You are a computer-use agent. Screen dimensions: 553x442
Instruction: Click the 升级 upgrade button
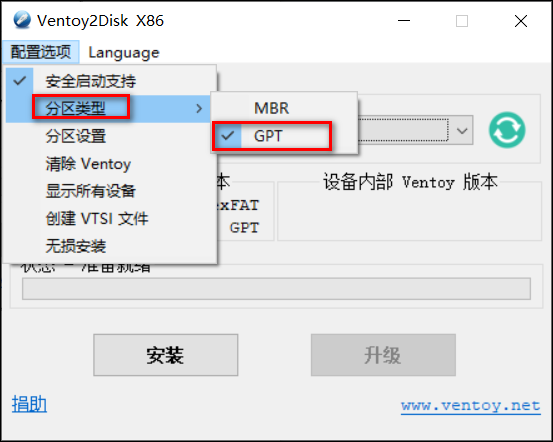coord(383,355)
